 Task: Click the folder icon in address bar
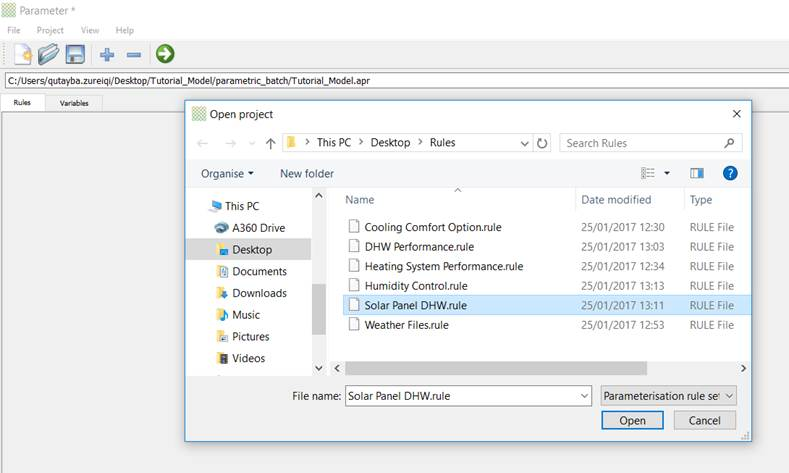tap(291, 142)
